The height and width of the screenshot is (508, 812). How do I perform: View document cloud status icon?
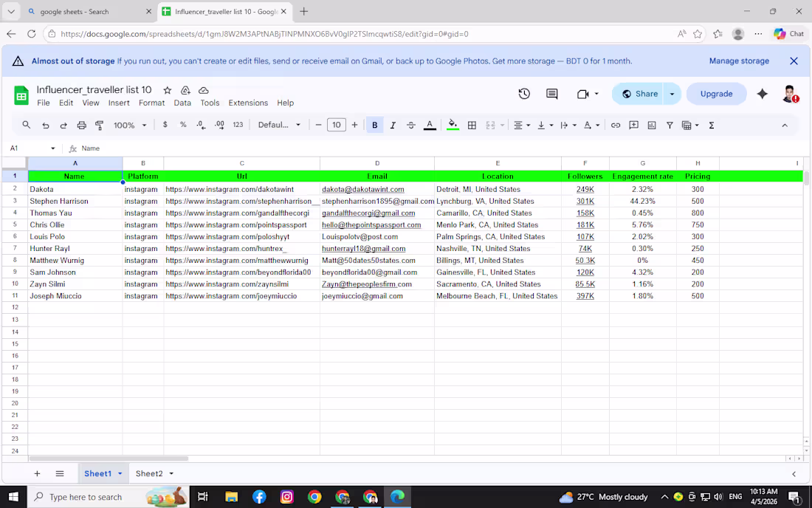(204, 90)
